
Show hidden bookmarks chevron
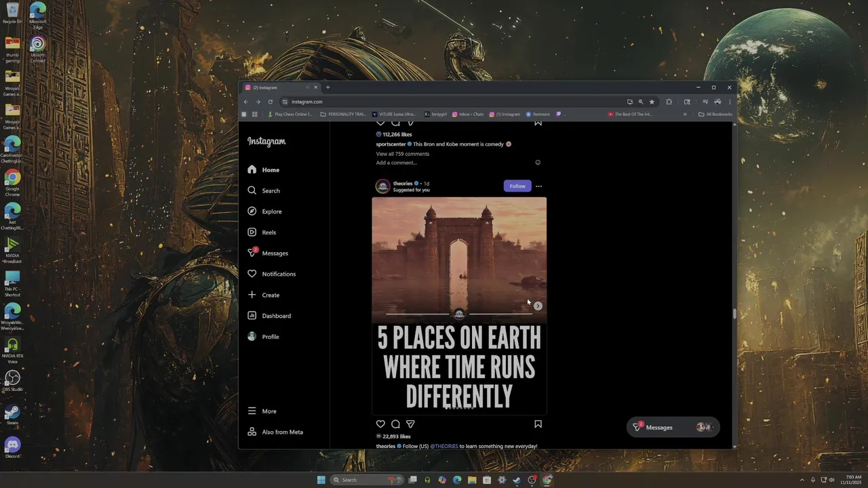point(685,115)
